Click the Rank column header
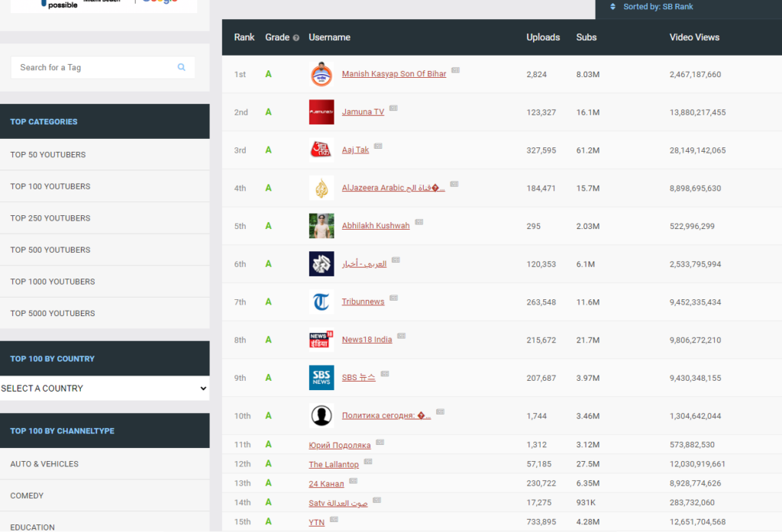Image resolution: width=782 pixels, height=532 pixels. (x=244, y=37)
